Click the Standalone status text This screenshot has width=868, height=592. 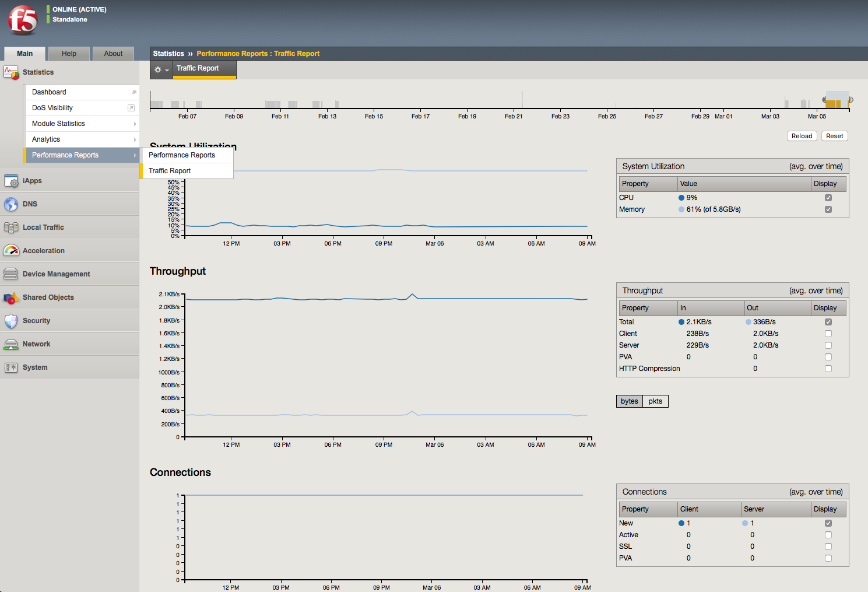pyautogui.click(x=70, y=19)
